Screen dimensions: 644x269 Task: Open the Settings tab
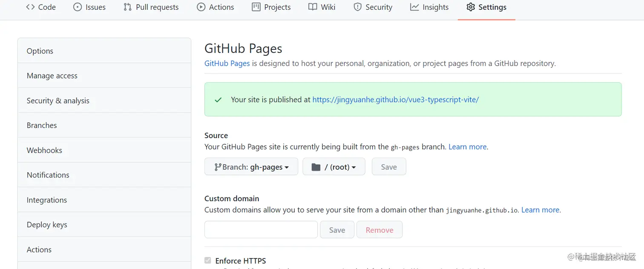pos(486,7)
